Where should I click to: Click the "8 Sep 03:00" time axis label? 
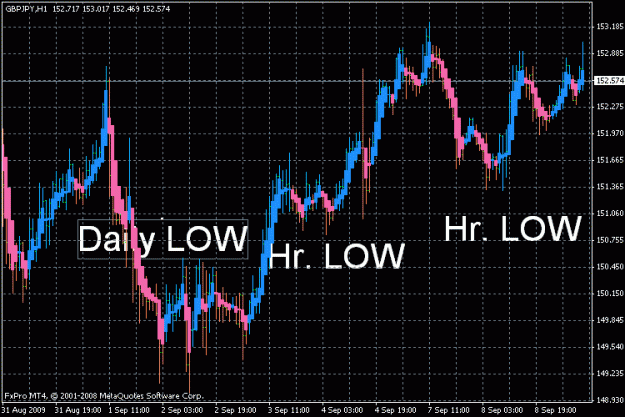(x=502, y=410)
